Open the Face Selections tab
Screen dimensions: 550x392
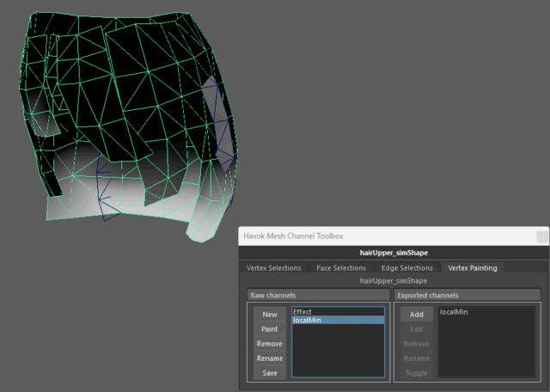[340, 268]
